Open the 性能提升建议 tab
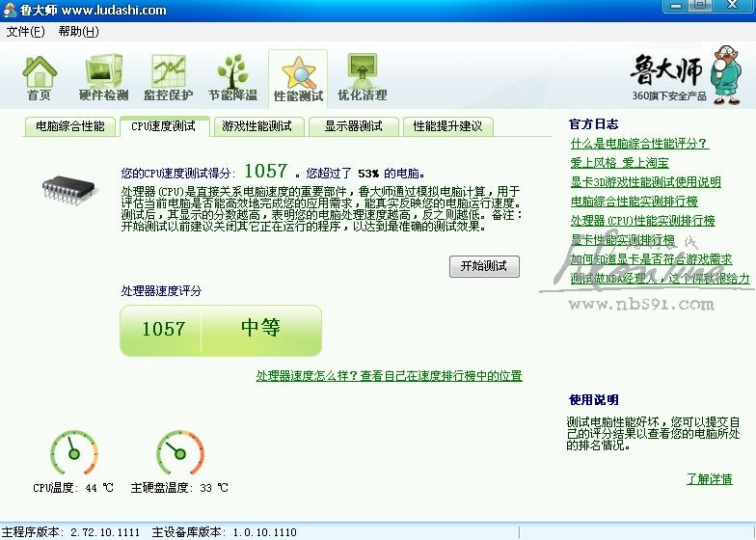Image resolution: width=756 pixels, height=540 pixels. tap(447, 126)
